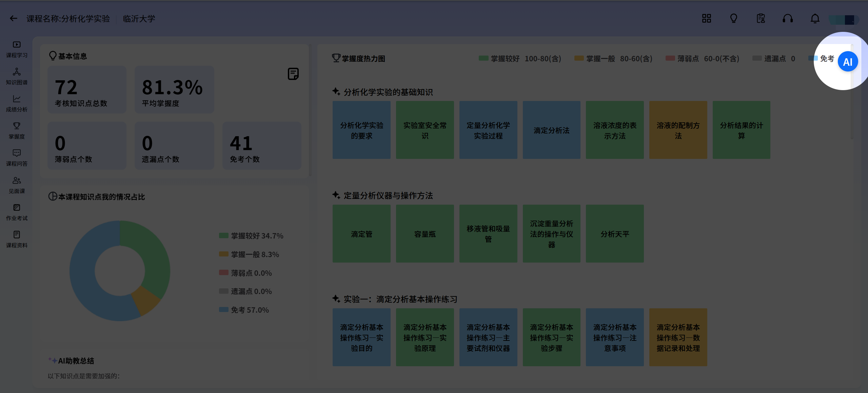Image resolution: width=868 pixels, height=393 pixels.
Task: Go to 课程学习 in the sidebar
Action: (17, 49)
